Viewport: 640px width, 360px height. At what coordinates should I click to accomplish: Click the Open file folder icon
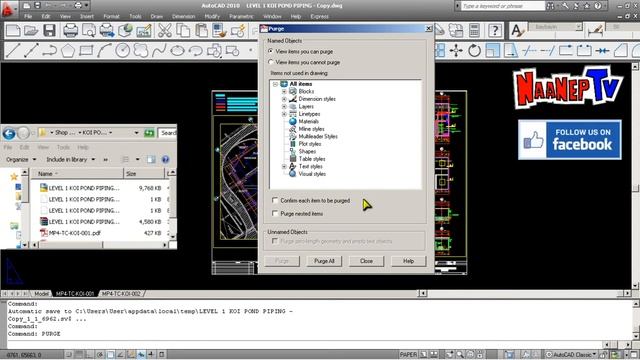pos(31,31)
